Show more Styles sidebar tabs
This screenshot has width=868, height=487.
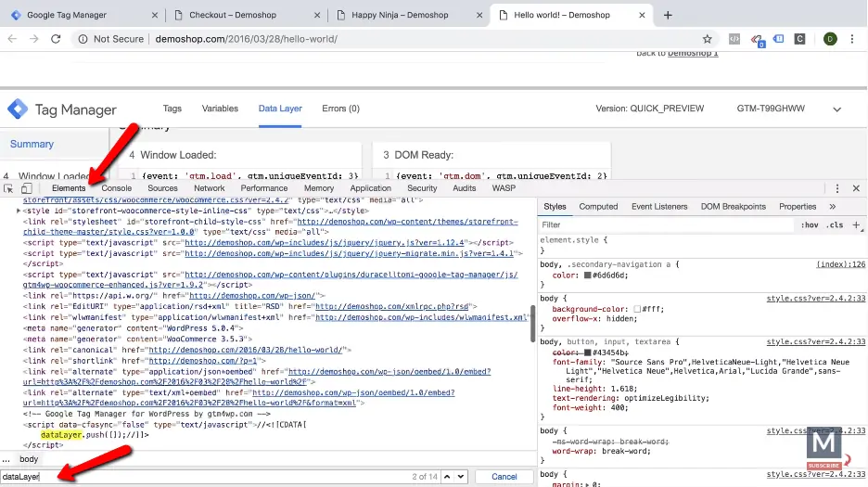click(x=832, y=207)
